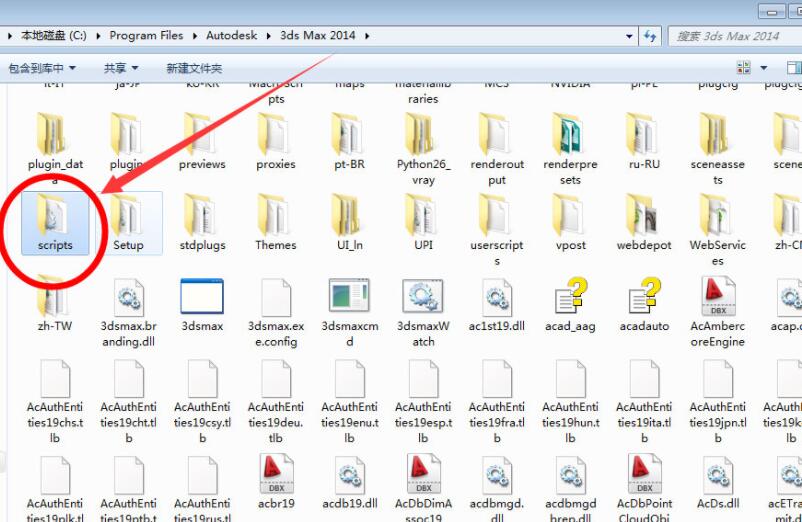Click the refresh button beside address bar
This screenshot has width=802, height=522.
(x=651, y=35)
